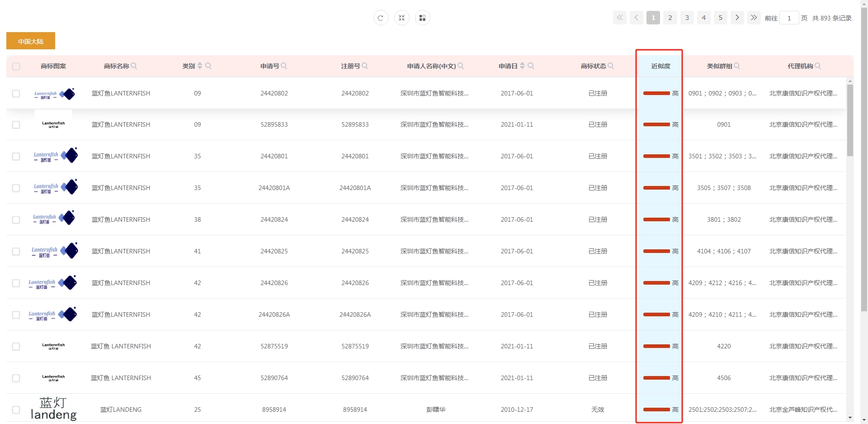This screenshot has height=424, width=868.
Task: Select all rows using header checkbox
Action: click(x=16, y=67)
